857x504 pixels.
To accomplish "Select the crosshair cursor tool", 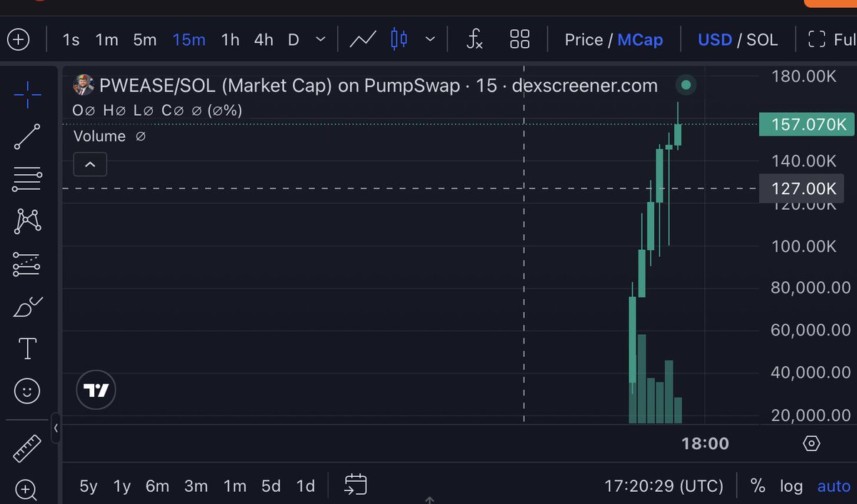I will pos(27,94).
